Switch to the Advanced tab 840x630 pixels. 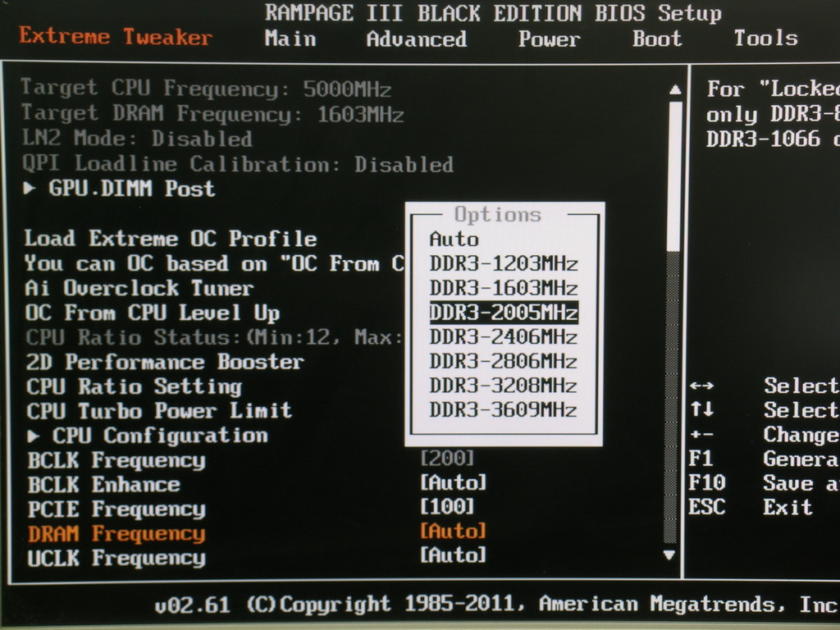pyautogui.click(x=416, y=39)
